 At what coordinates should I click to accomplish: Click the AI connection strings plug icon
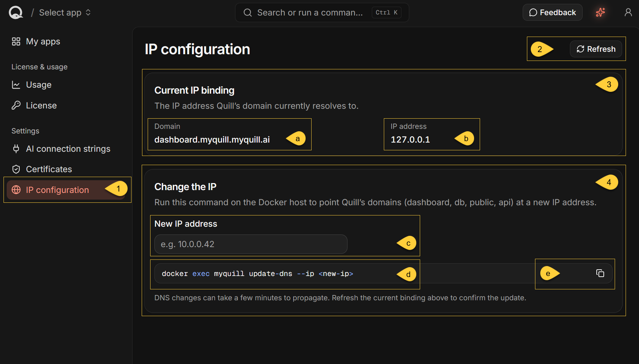coord(16,149)
